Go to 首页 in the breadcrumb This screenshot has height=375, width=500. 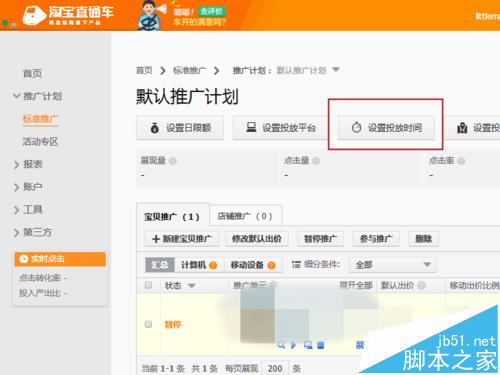(x=144, y=70)
